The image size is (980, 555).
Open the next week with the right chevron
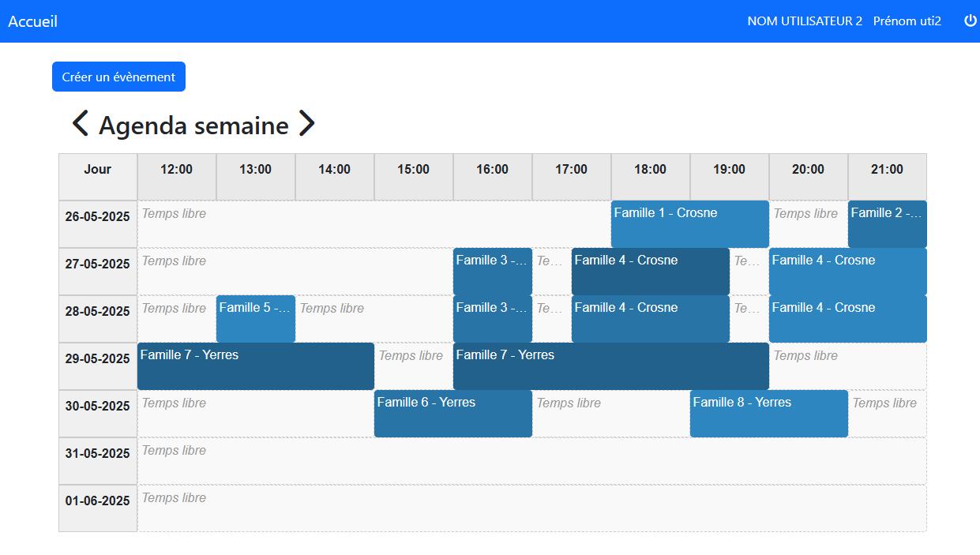coord(306,123)
